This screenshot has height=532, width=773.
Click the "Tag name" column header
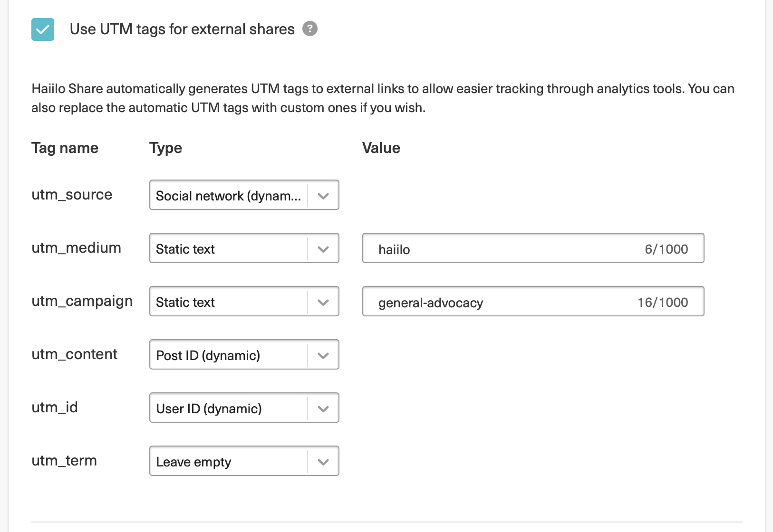click(65, 148)
